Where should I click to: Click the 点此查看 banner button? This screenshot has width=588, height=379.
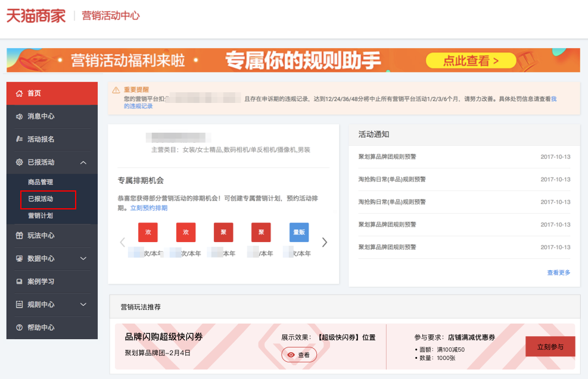tap(471, 60)
